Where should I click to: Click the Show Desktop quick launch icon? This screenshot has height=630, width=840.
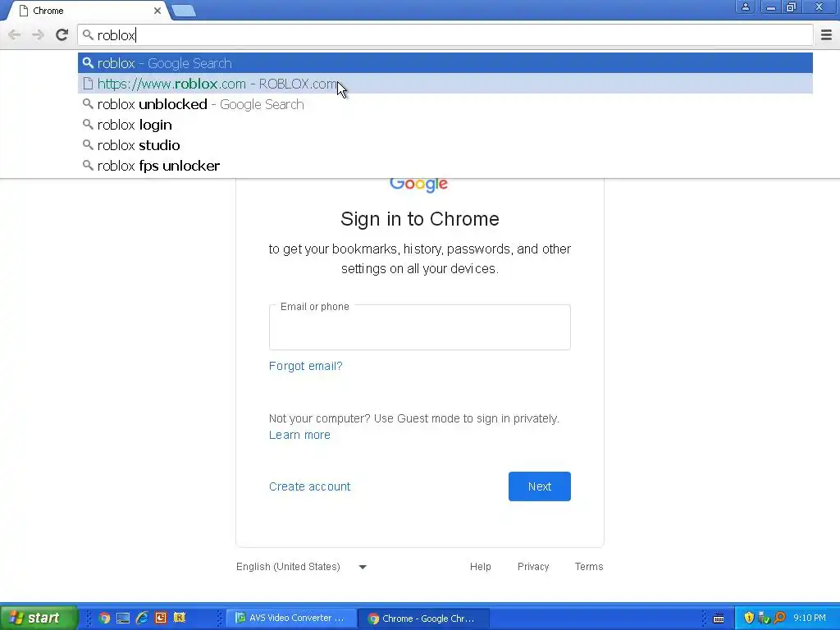(x=123, y=619)
